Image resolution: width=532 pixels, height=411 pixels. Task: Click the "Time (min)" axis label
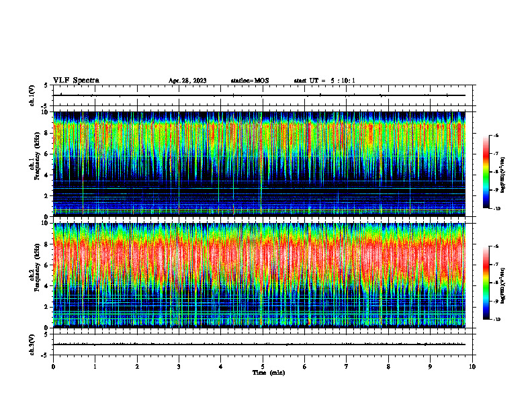[269, 373]
